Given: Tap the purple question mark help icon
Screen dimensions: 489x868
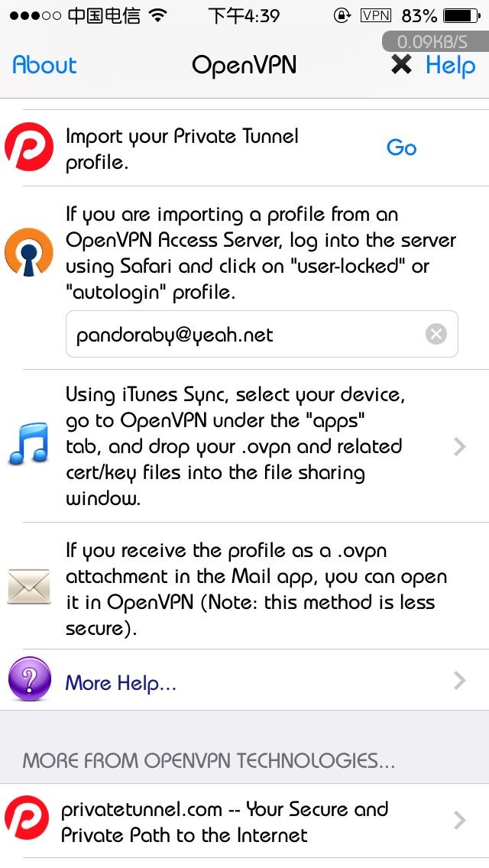Looking at the screenshot, I should click(x=29, y=681).
